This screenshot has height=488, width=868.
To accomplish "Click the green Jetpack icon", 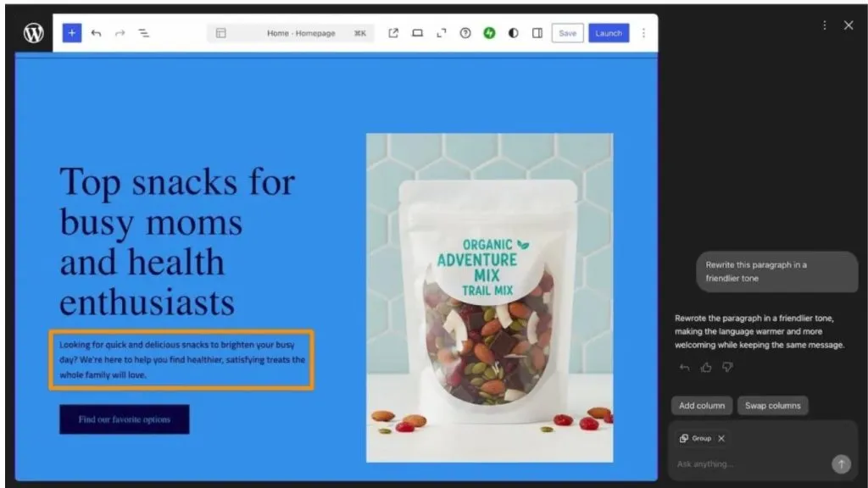I will tap(489, 33).
